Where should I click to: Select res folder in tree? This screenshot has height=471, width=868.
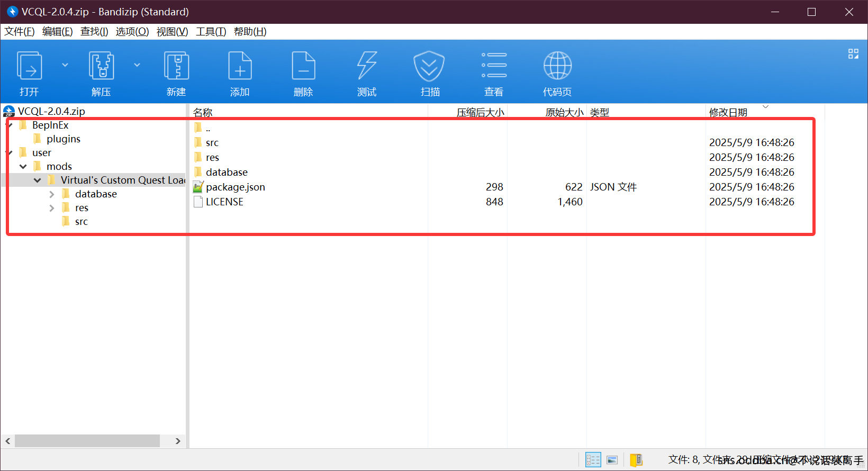(x=82, y=207)
